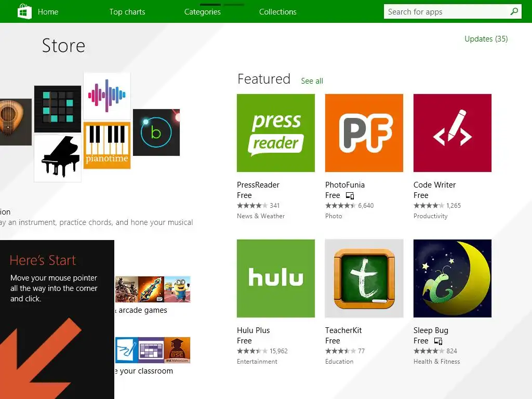Click Sleep Bug's multi-device icon

(438, 341)
